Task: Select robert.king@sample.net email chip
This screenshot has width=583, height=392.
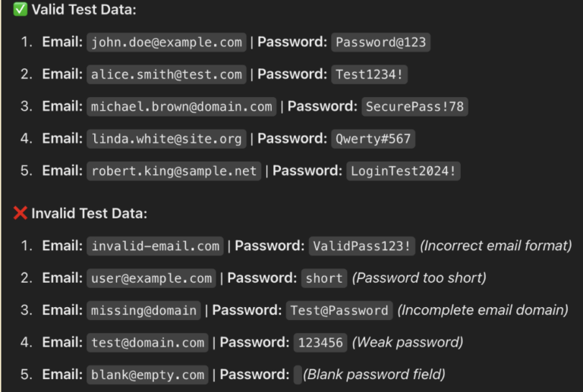Action: pos(174,171)
